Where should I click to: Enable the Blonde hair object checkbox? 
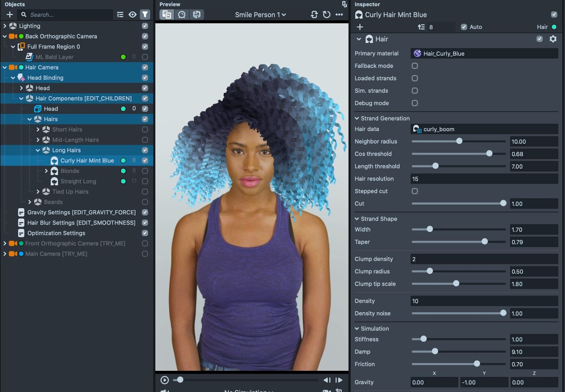coord(145,171)
